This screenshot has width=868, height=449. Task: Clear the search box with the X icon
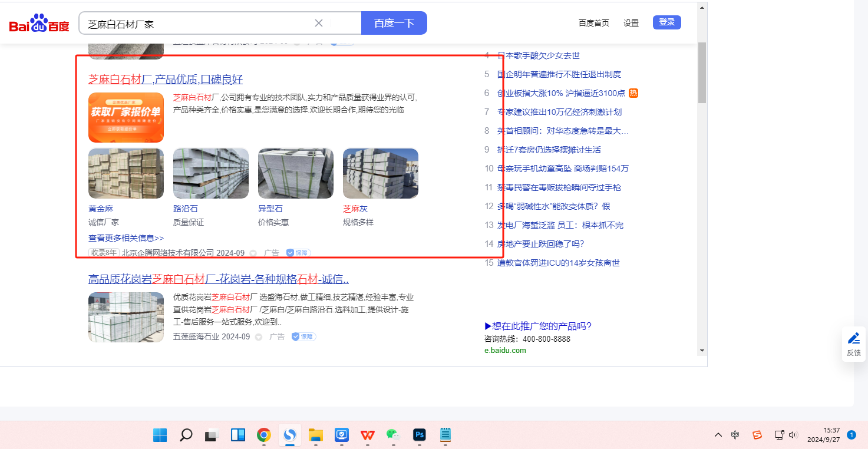tap(319, 23)
